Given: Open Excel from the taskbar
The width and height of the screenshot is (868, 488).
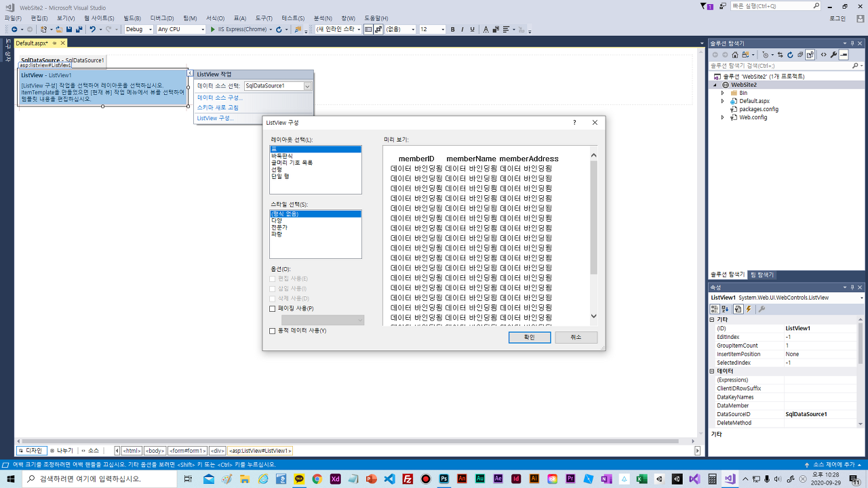Looking at the screenshot, I should 642,479.
